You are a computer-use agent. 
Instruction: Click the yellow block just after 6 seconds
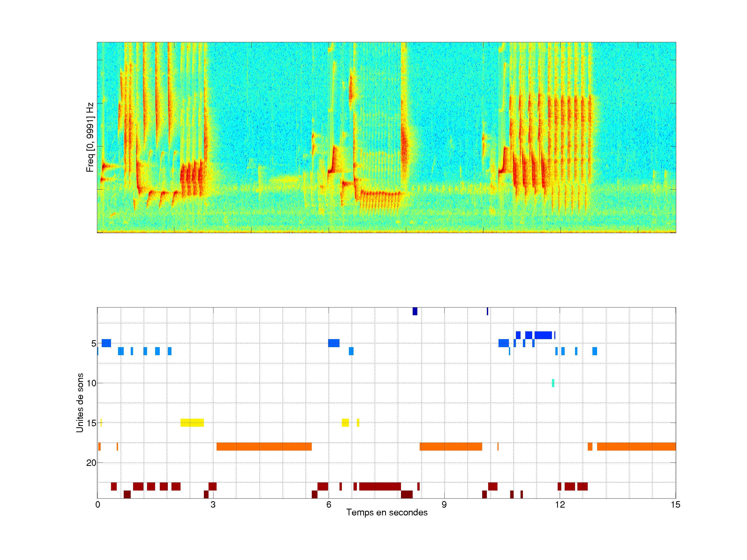pyautogui.click(x=345, y=423)
